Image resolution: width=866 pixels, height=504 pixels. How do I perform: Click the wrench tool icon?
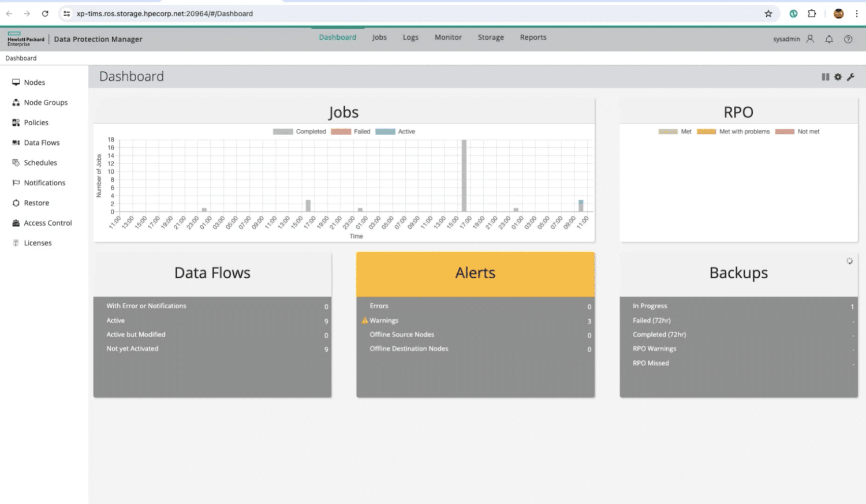[850, 77]
